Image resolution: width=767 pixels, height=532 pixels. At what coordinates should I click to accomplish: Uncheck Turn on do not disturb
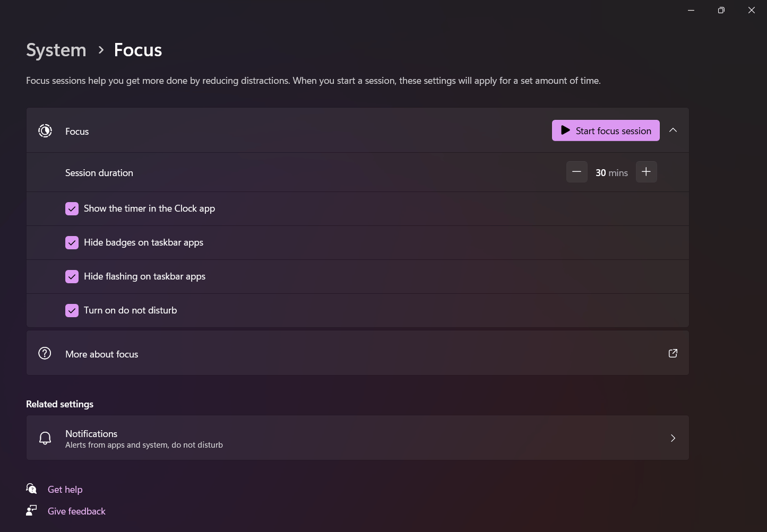click(x=72, y=310)
